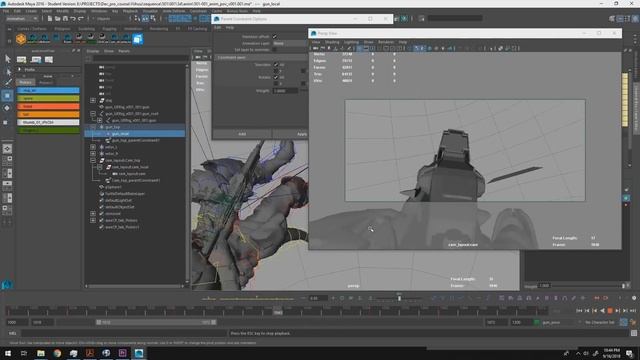
Task: Jump to end of playback range
Action: 633,311
